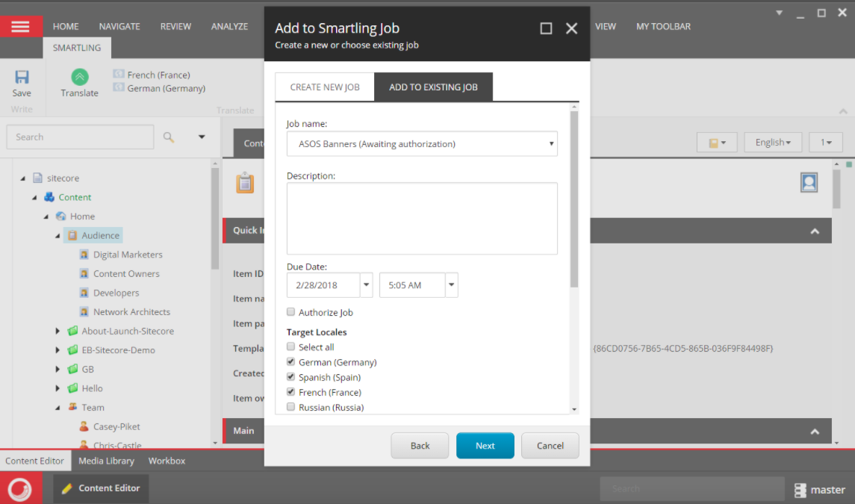The image size is (855, 504).
Task: Click the Hello green folder icon
Action: click(72, 388)
